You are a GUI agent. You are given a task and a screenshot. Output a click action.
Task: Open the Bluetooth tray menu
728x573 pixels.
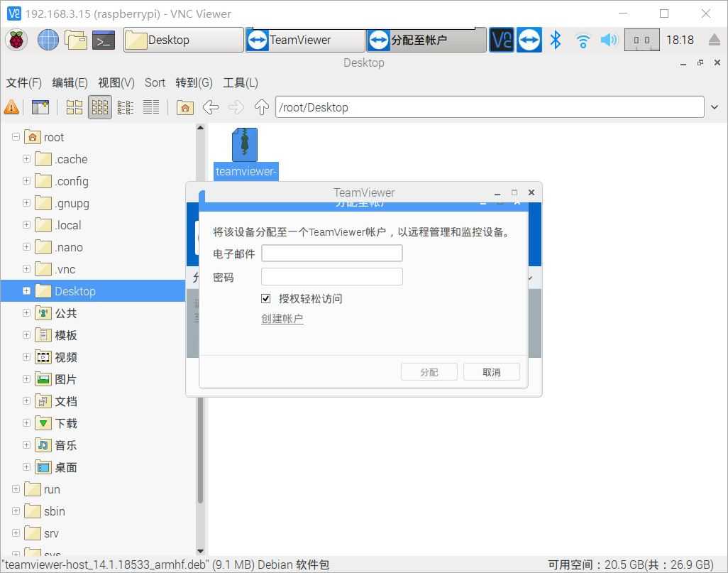click(x=556, y=40)
